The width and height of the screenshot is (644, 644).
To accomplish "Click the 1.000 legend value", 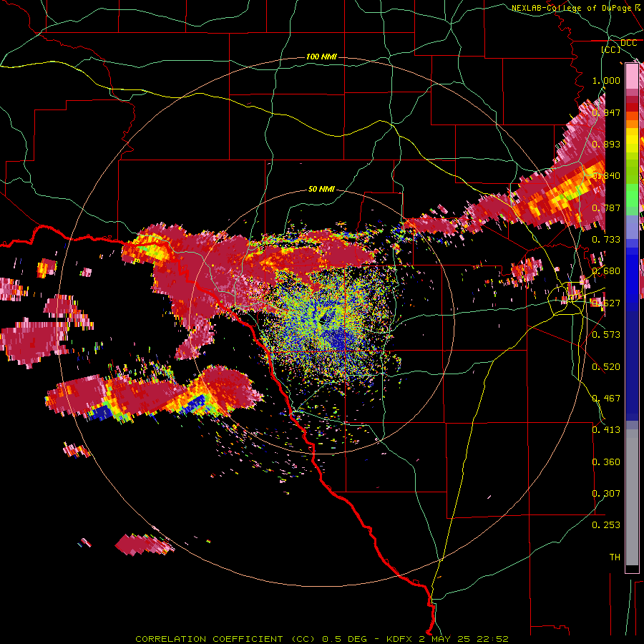I will pos(606,80).
